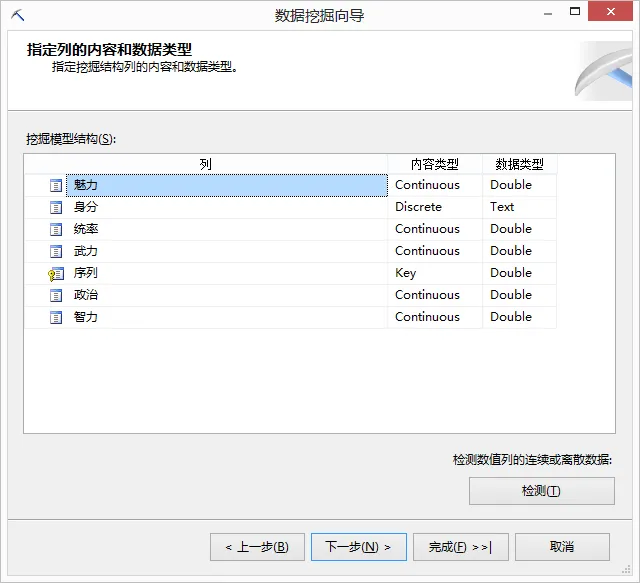Open data type Double cell for 序列
The width and height of the screenshot is (640, 583).
pyautogui.click(x=519, y=274)
